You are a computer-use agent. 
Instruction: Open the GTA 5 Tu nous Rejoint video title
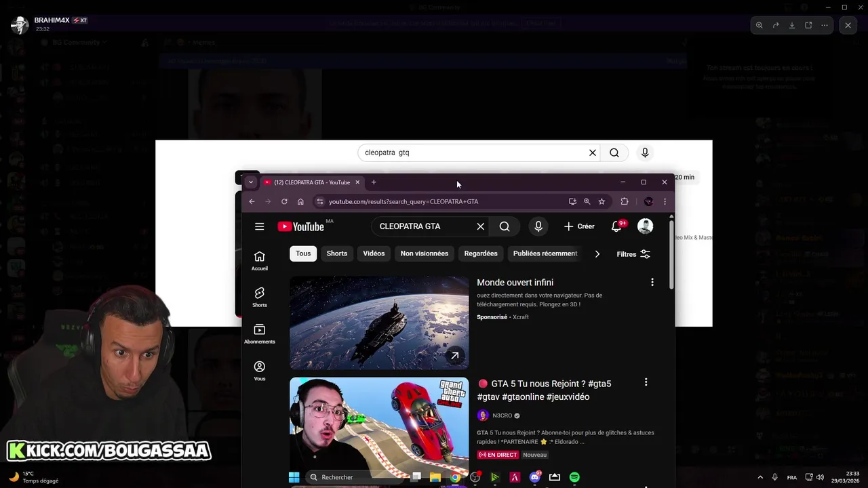544,390
